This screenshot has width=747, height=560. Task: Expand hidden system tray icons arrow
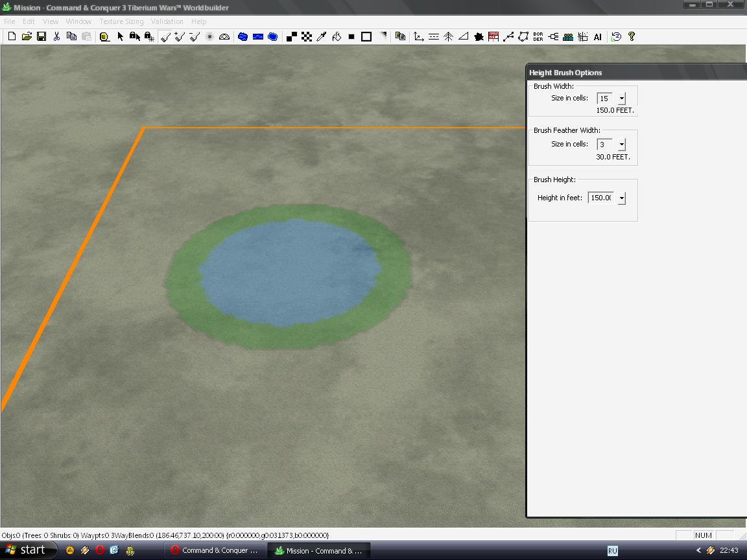[x=698, y=550]
